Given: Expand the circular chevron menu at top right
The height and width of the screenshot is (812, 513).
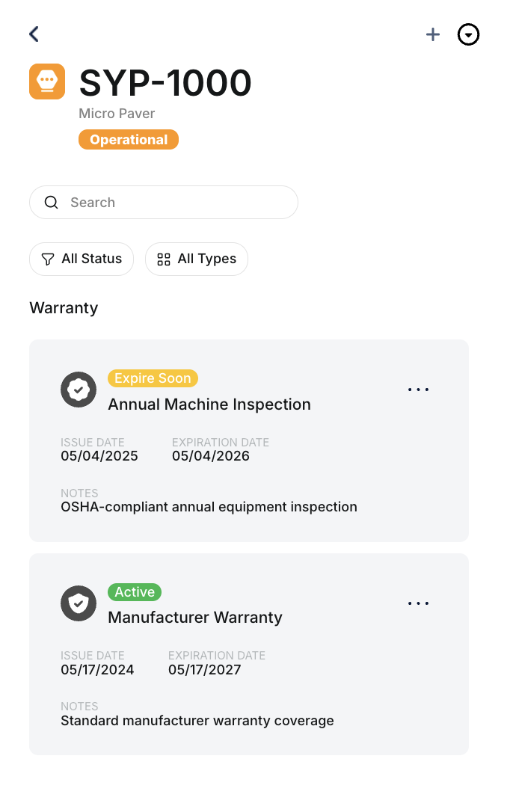Looking at the screenshot, I should pyautogui.click(x=469, y=34).
